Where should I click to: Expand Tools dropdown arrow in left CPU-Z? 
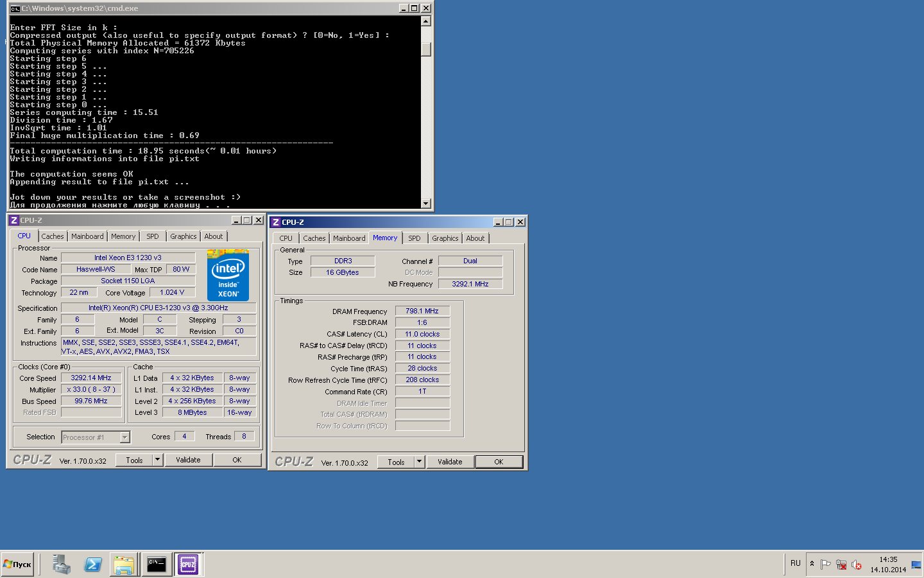158,460
